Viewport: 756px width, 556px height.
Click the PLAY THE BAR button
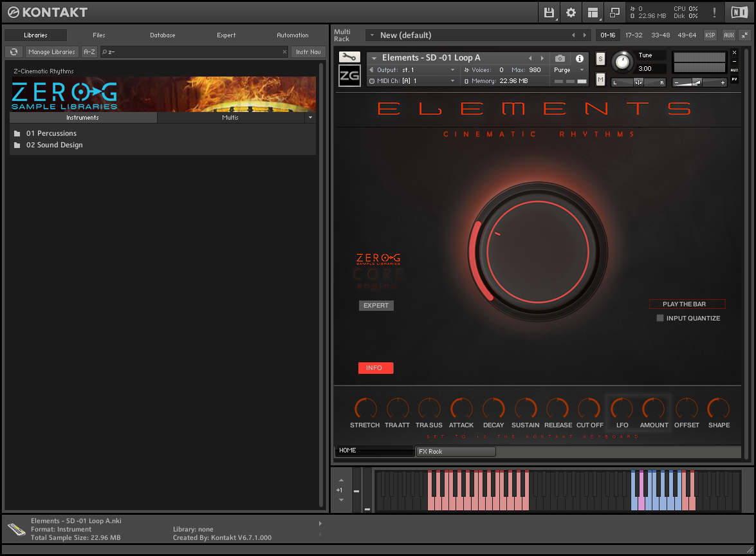pyautogui.click(x=687, y=304)
